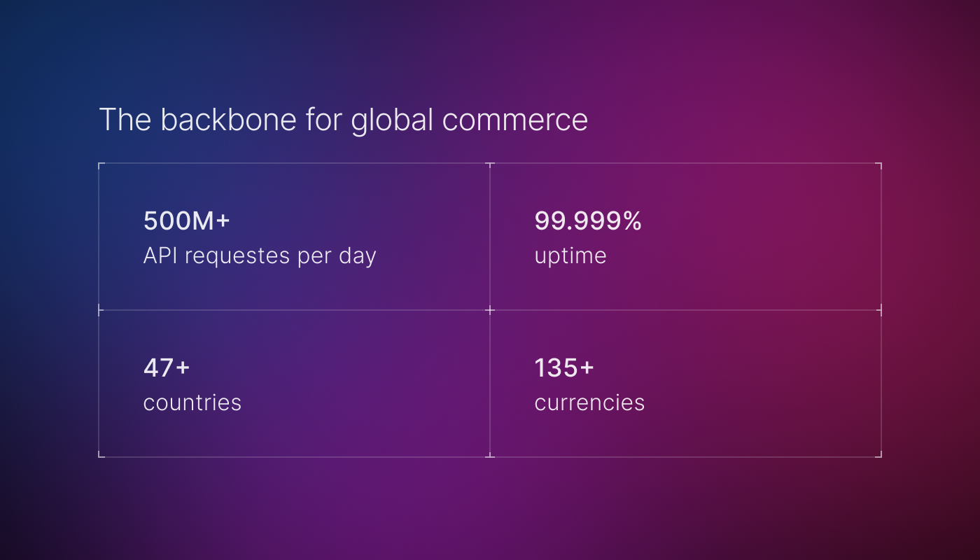This screenshot has height=560, width=980.
Task: Click the 99.999% statistic
Action: (x=588, y=221)
